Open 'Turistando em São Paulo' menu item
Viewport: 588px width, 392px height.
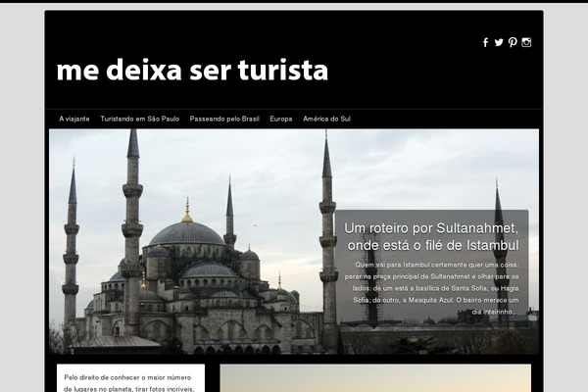140,119
